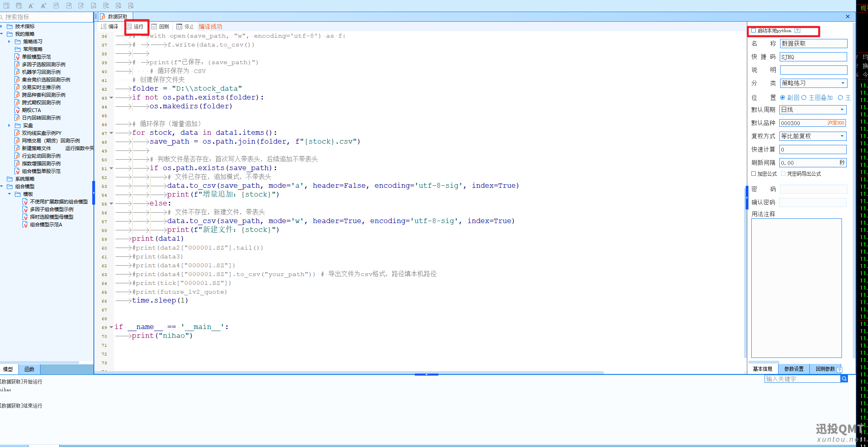Click the 编译 compile button
868x447 pixels.
(110, 26)
